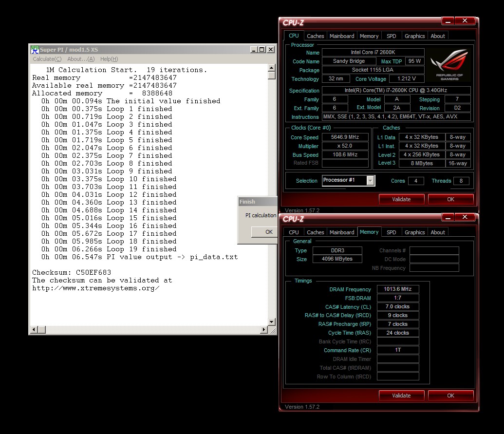Click the 'PI value output -> pi_data.txt' line
The image size is (504, 434).
click(139, 257)
